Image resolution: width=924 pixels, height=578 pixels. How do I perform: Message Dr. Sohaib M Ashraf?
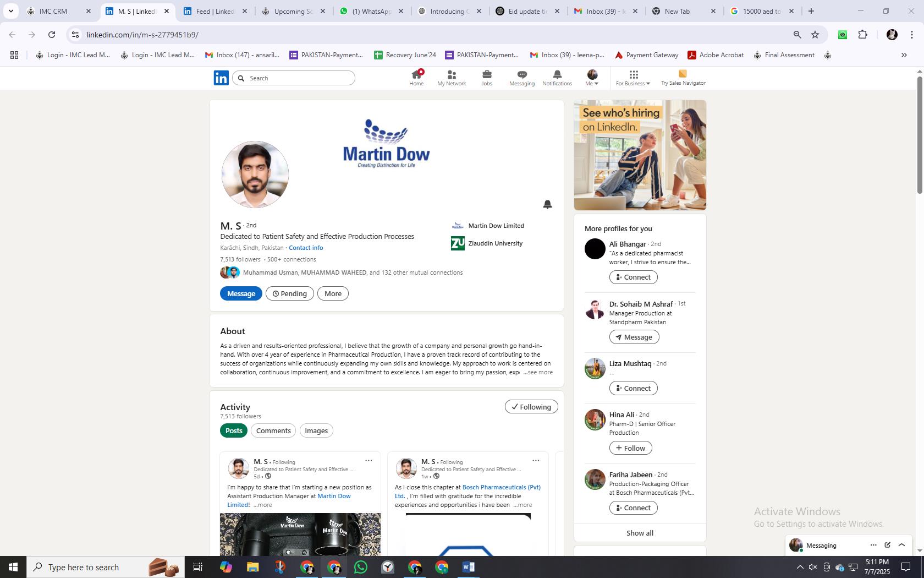coord(634,337)
